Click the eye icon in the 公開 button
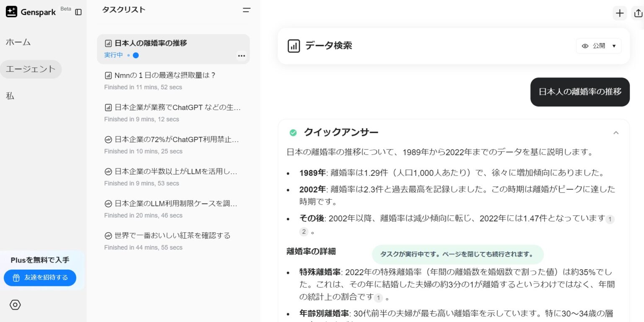This screenshot has width=644, height=322. tap(585, 46)
